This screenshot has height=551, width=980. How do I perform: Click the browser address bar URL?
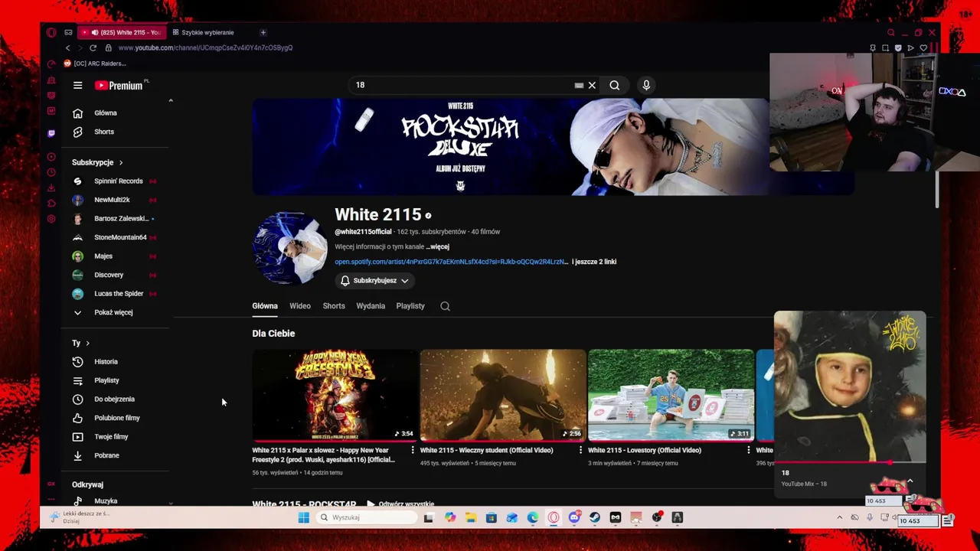pos(205,47)
